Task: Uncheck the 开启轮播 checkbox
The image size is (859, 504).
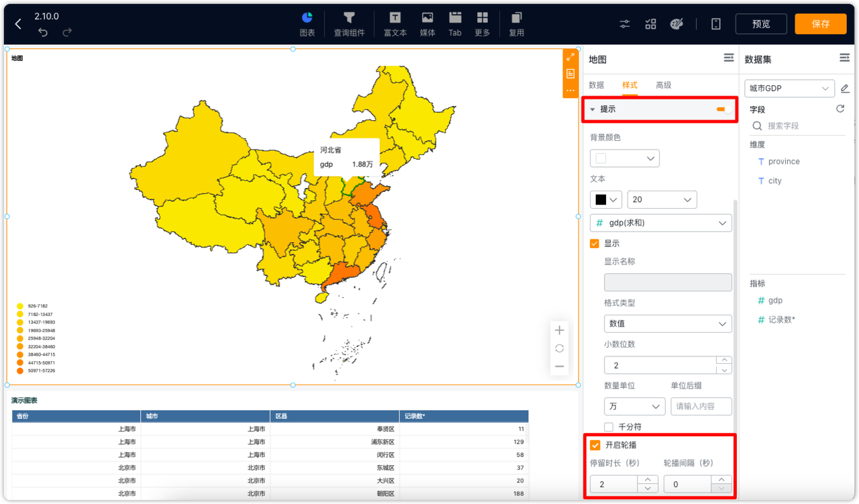Action: (x=595, y=445)
